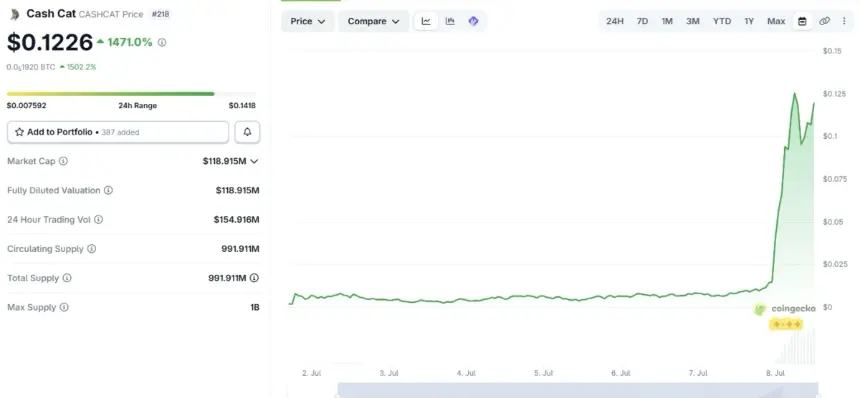Show Circulating Supply info tooltip

(x=92, y=249)
